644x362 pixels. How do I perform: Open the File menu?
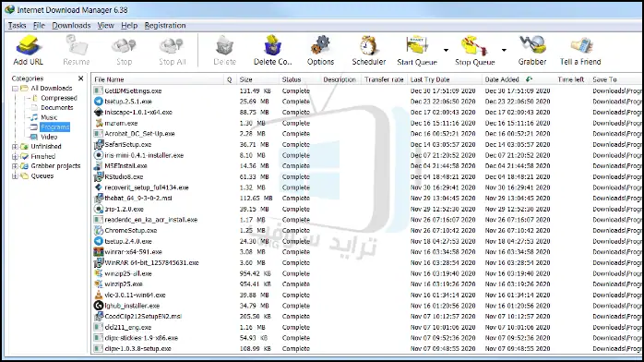39,26
